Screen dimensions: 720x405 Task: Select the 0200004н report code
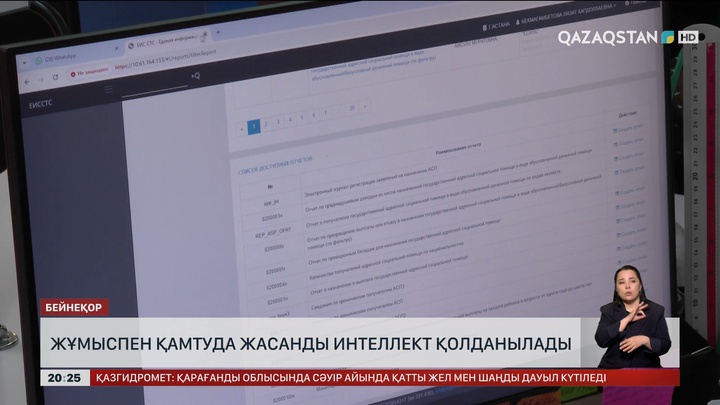[x=277, y=287]
